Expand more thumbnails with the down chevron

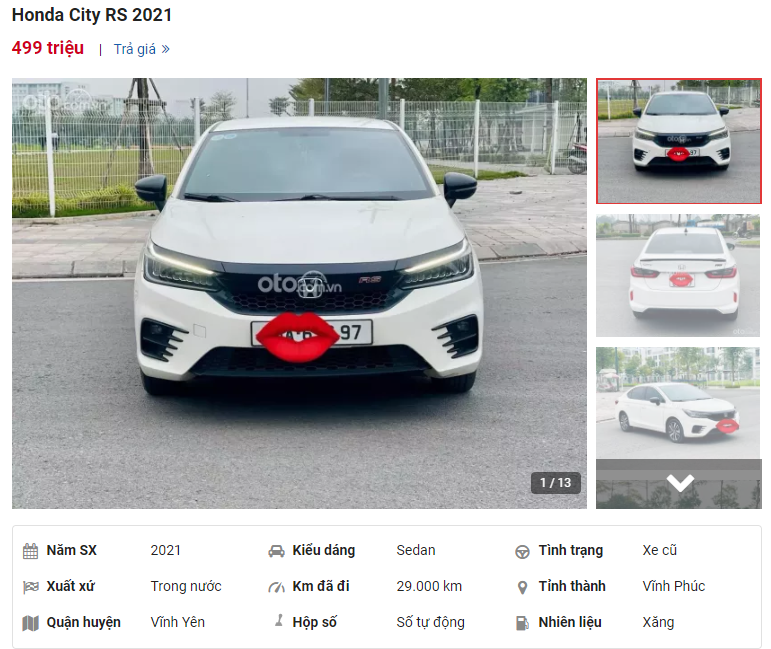coord(680,483)
